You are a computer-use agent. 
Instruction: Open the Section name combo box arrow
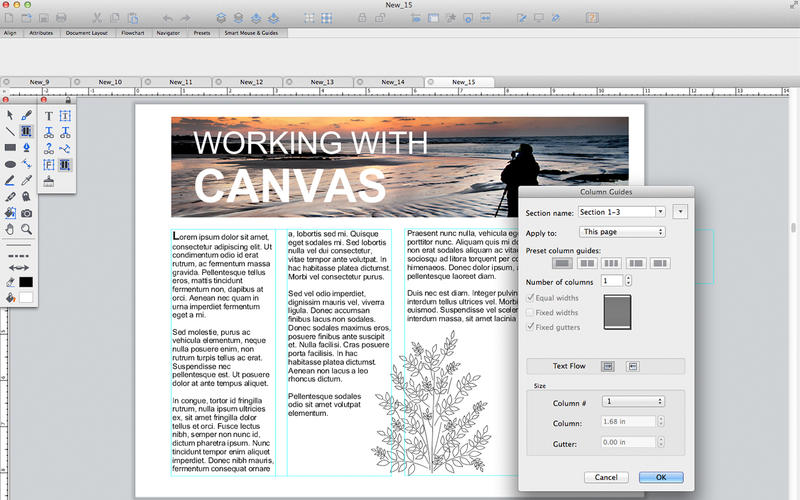coord(661,212)
